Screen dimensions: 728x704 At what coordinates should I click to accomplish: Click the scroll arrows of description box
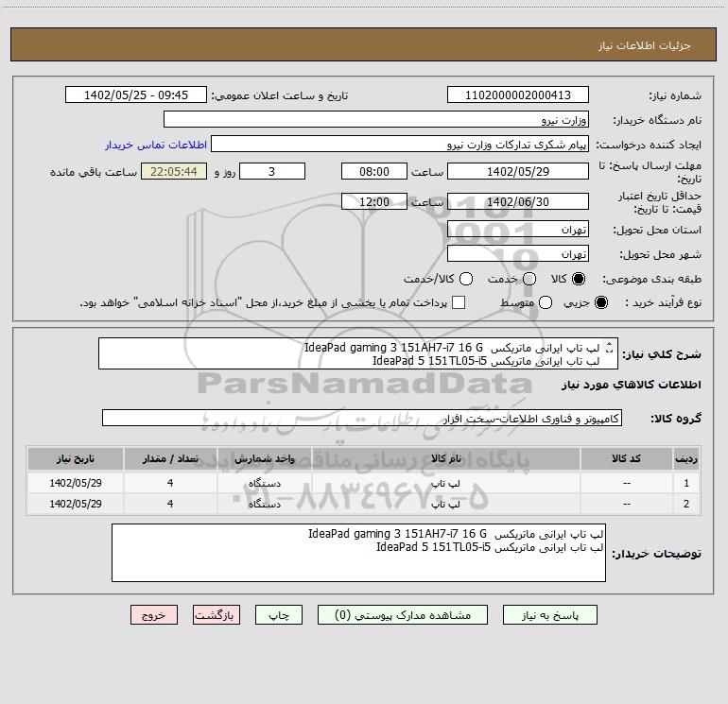(610, 347)
